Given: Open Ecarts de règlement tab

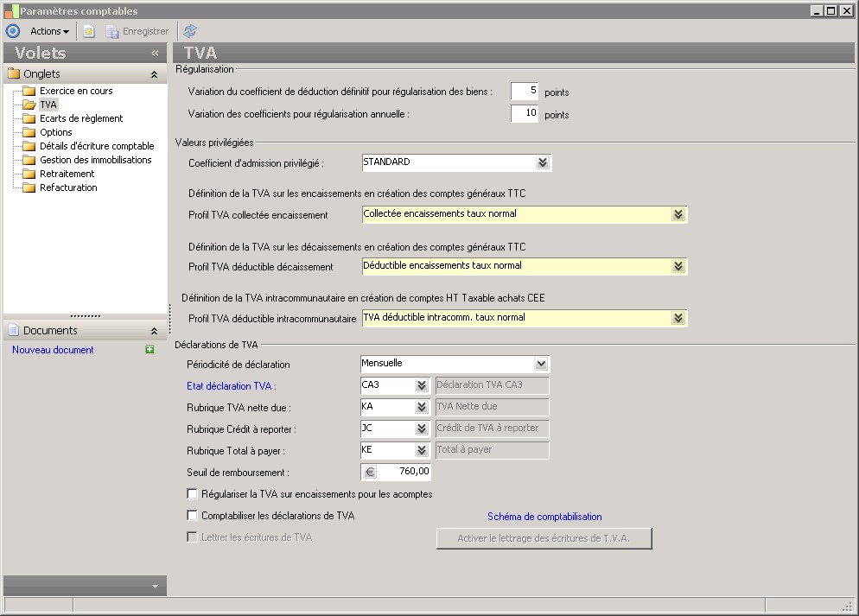Looking at the screenshot, I should pos(81,118).
